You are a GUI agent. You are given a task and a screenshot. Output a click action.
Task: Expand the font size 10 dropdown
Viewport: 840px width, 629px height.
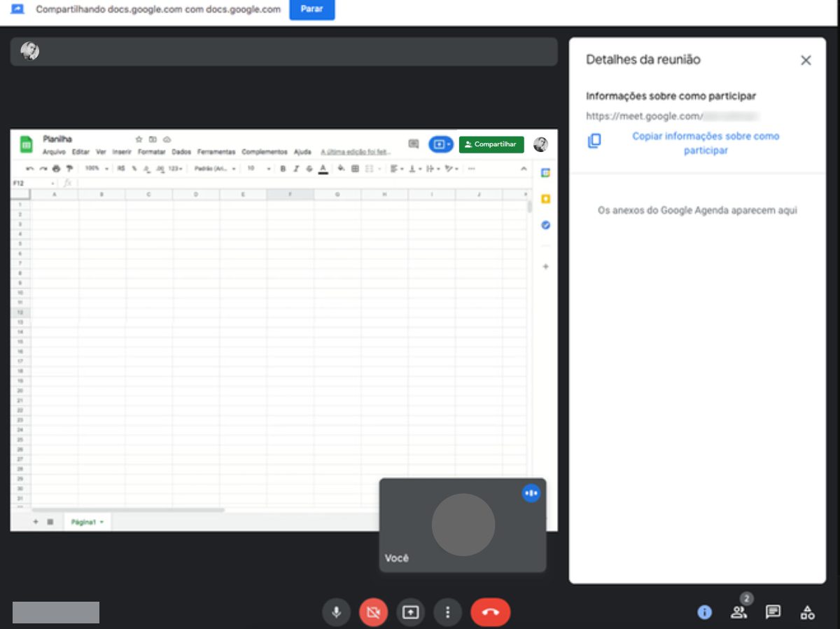pos(258,169)
